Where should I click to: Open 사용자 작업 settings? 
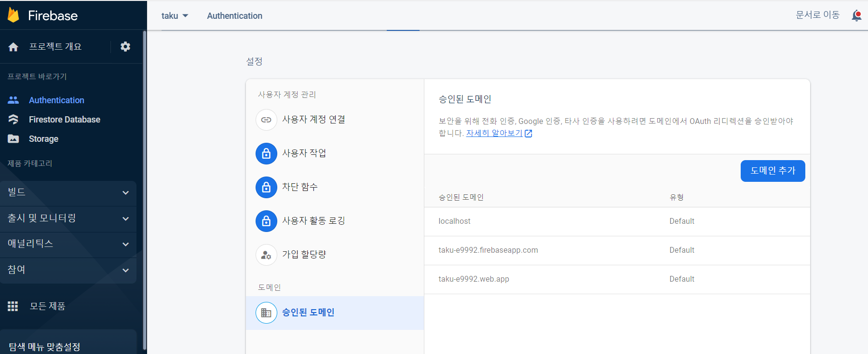point(335,153)
